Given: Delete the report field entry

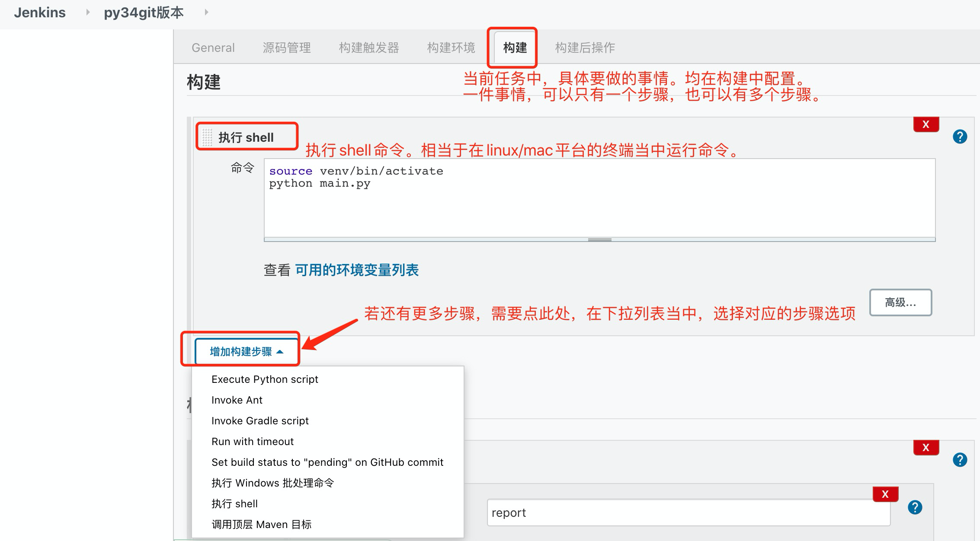Looking at the screenshot, I should click(x=885, y=494).
